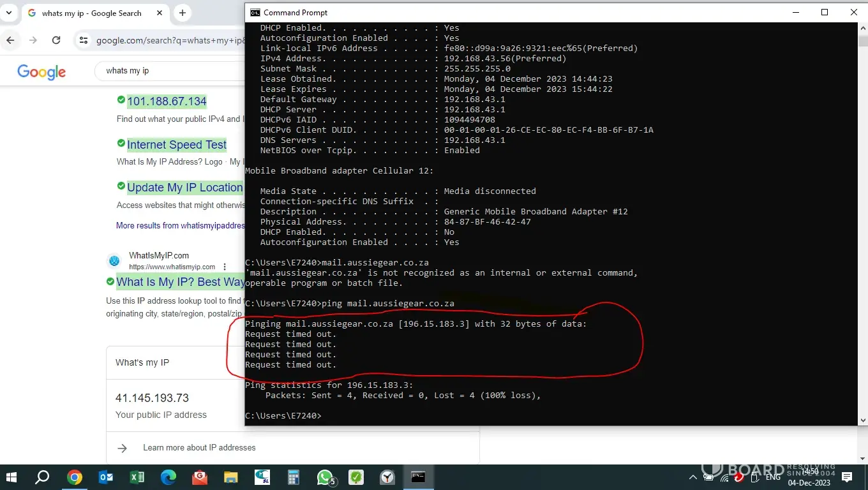Click the Google search box with 'whats my ip'
The image size is (868, 490).
170,71
